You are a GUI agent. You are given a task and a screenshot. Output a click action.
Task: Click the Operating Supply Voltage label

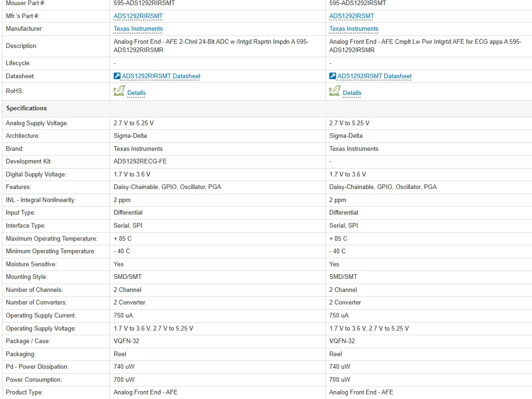pos(41,329)
